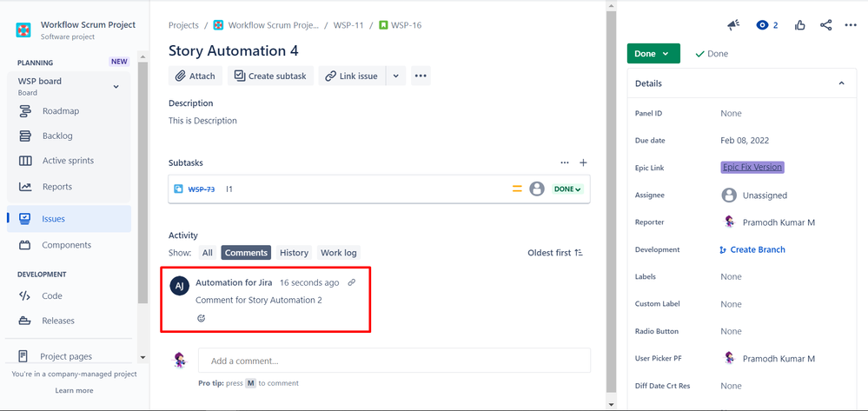This screenshot has height=411, width=868.
Task: Click the Epic Fix Version epic link
Action: pos(752,168)
